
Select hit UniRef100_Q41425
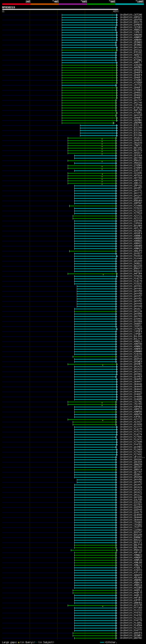click(131, 366)
